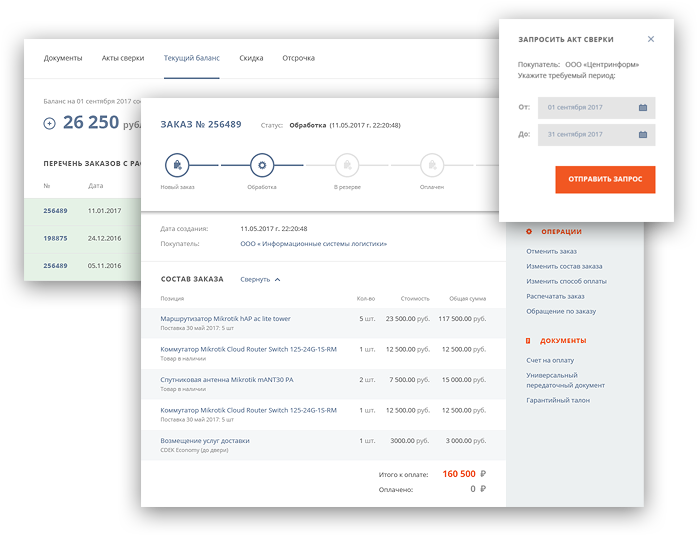The image size is (699, 537).
Task: Click the Отменить заказ link
Action: 551,251
